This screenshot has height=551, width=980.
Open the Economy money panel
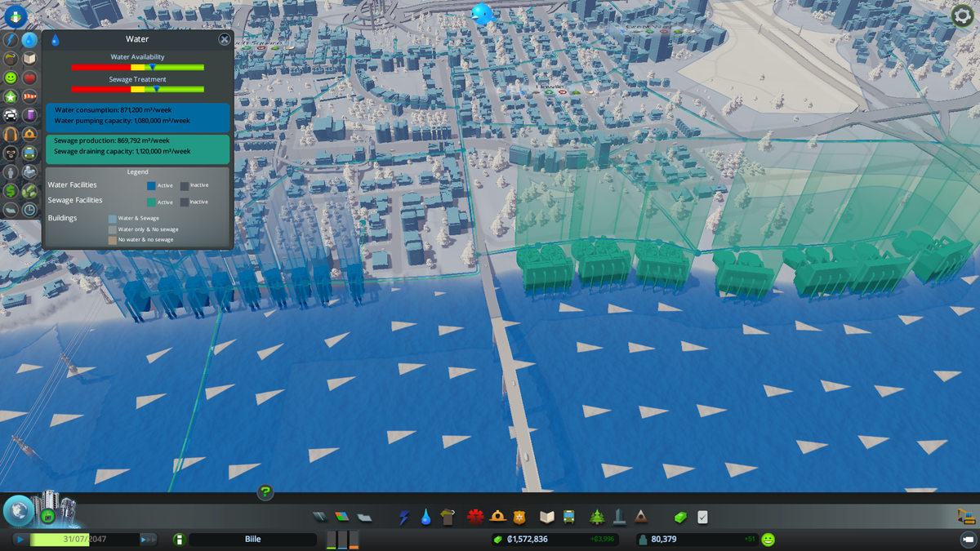point(680,518)
